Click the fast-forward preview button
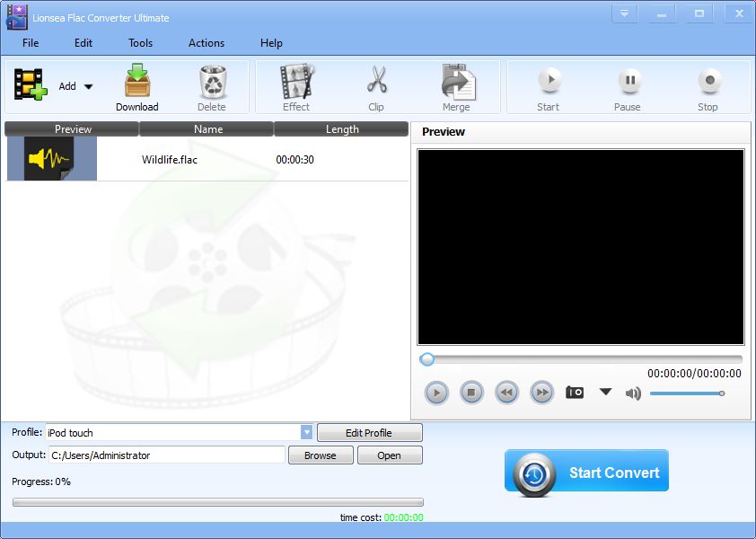 click(542, 393)
